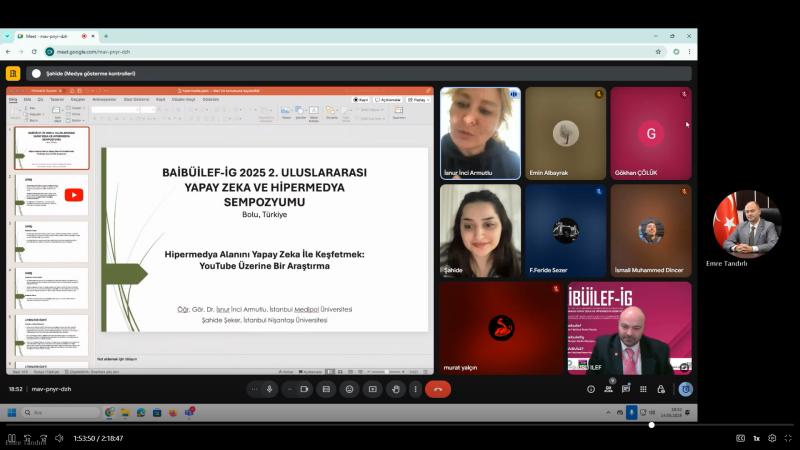This screenshot has width=800, height=450.
Task: Toggle closed captions in the video player
Action: 740,438
